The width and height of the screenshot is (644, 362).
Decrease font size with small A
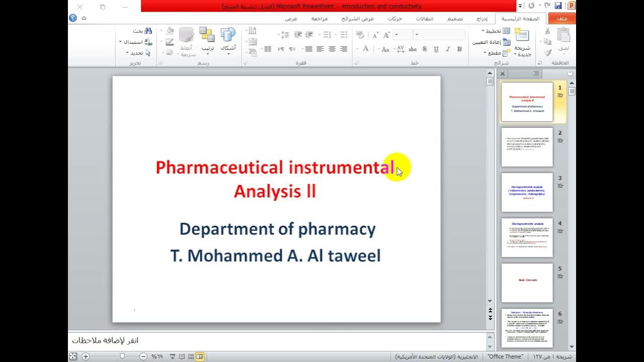[375, 35]
